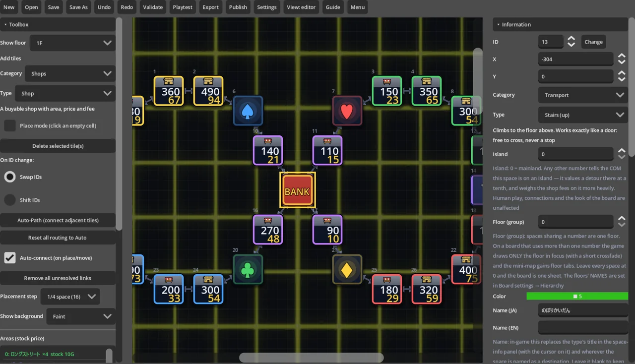Enable Place mode checkbox
The width and height of the screenshot is (635, 364).
[10, 125]
